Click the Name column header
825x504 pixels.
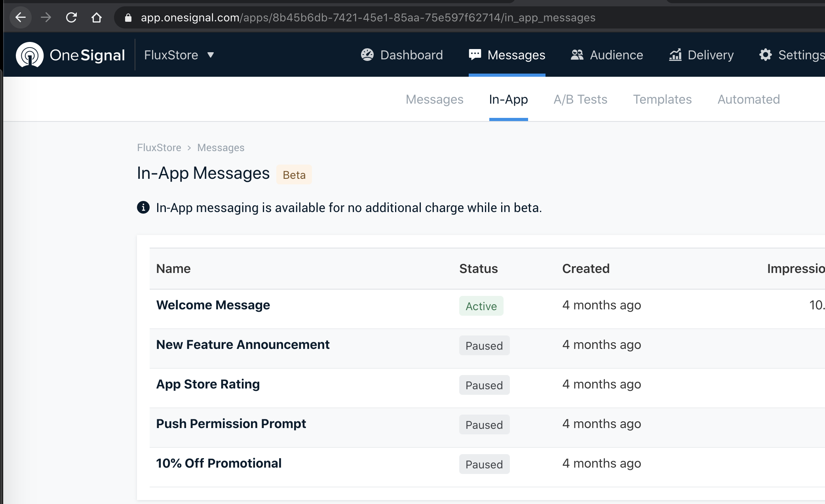[173, 269]
